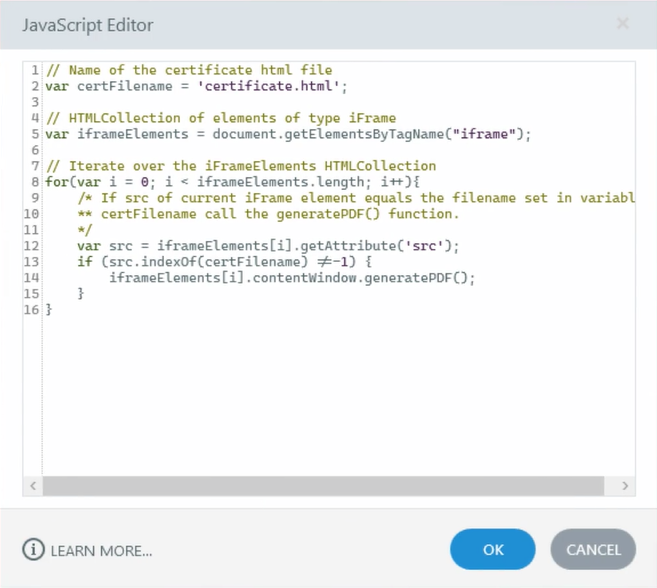The image size is (657, 588).
Task: Click the "iframe" string on line 5
Action: tap(484, 134)
